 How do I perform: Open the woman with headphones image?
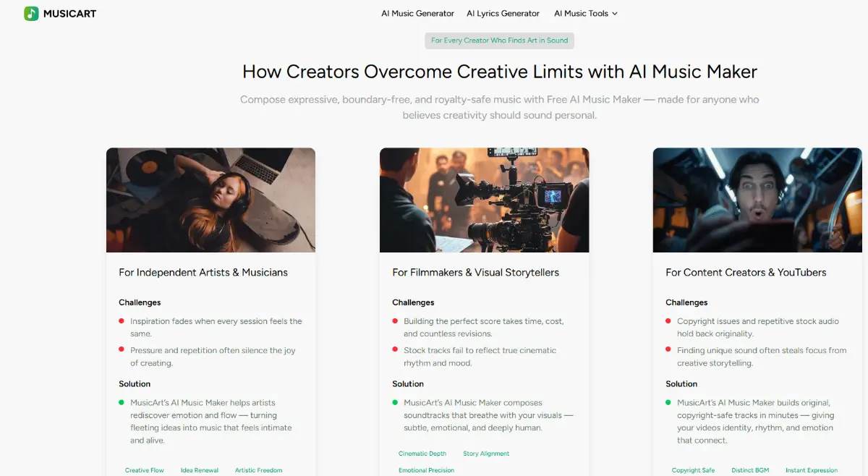(x=210, y=200)
